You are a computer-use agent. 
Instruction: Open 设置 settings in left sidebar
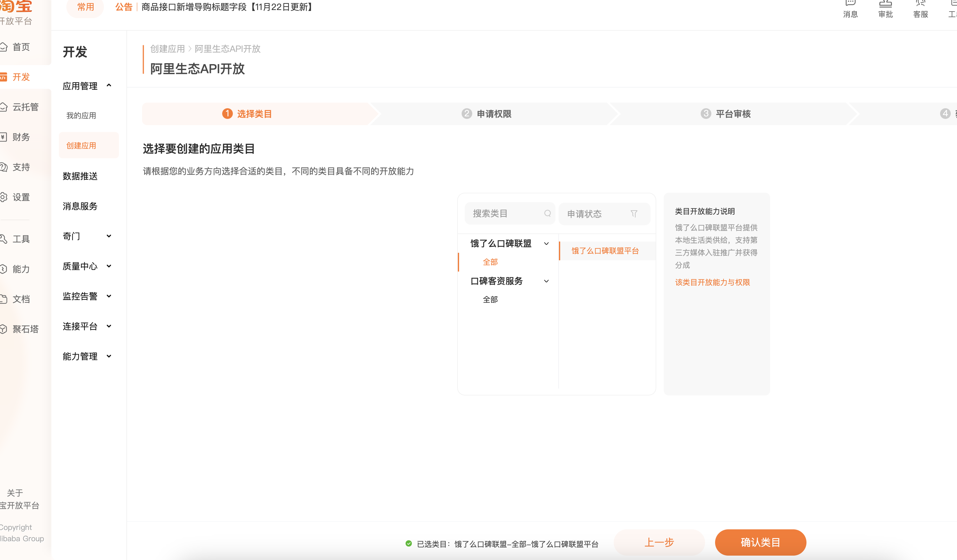click(x=21, y=197)
